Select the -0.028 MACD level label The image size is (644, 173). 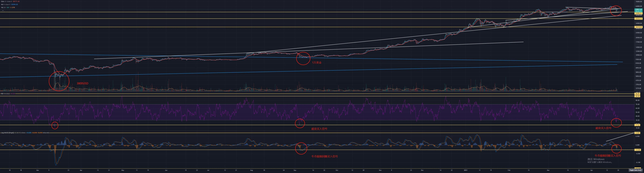pos(638,150)
